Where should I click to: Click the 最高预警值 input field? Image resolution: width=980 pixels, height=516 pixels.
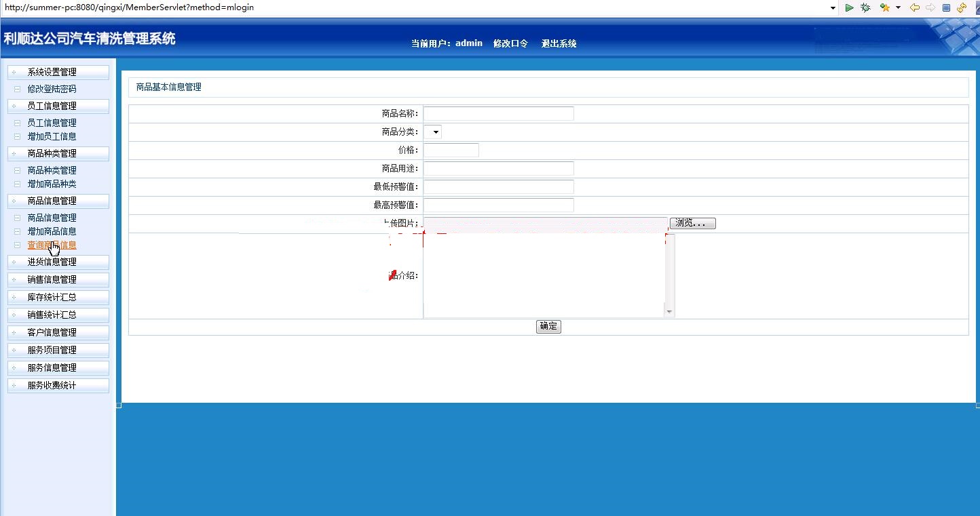(x=499, y=205)
